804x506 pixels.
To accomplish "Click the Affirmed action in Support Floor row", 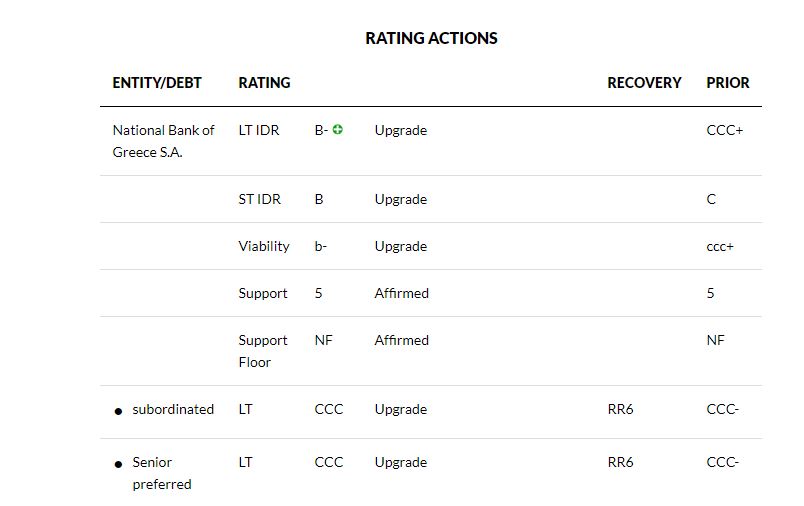I will pos(401,340).
